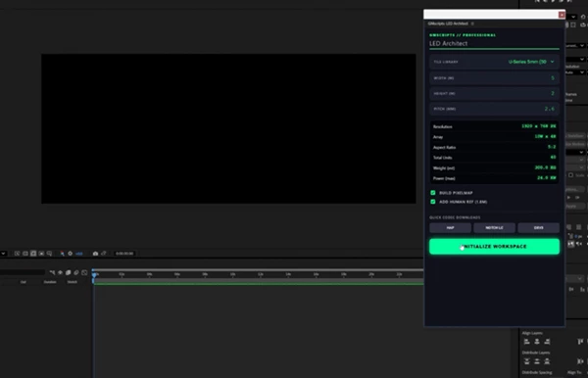Click the DXV3 codec download button

pyautogui.click(x=538, y=228)
